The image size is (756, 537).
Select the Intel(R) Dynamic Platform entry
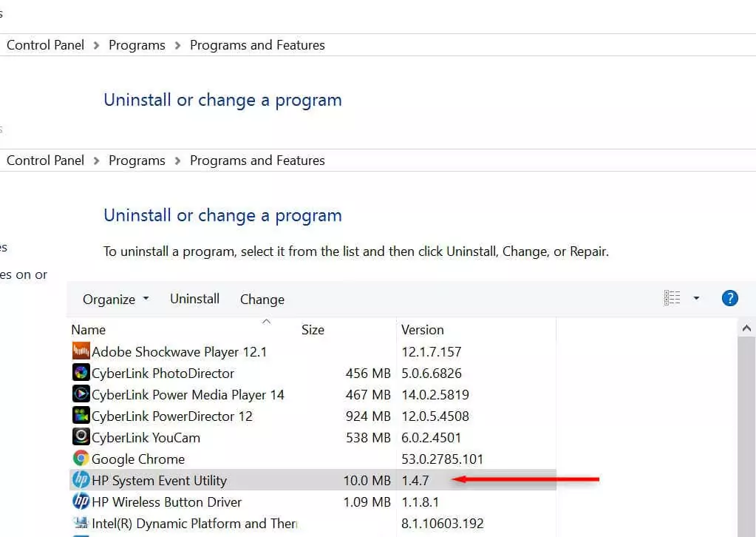(x=194, y=524)
